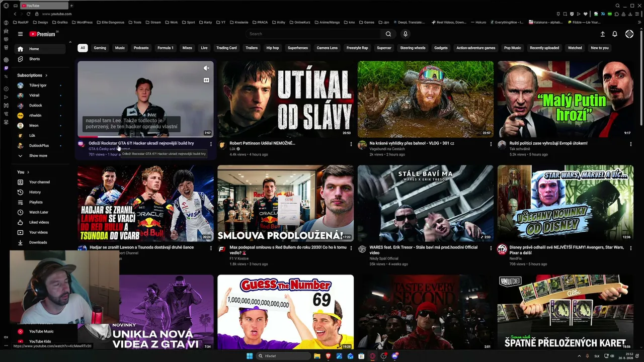The width and height of the screenshot is (644, 362).
Task: Open the account avatar menu
Action: coord(629,34)
